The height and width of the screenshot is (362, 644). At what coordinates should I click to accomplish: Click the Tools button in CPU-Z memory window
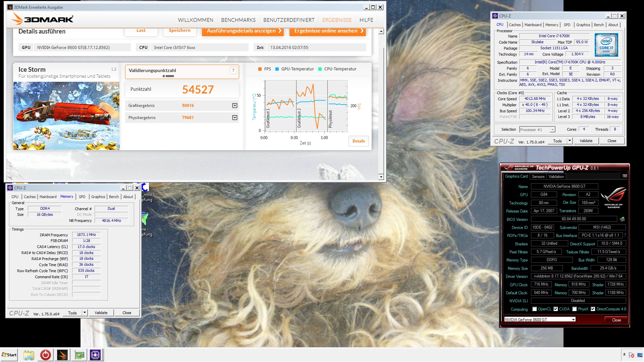72,313
